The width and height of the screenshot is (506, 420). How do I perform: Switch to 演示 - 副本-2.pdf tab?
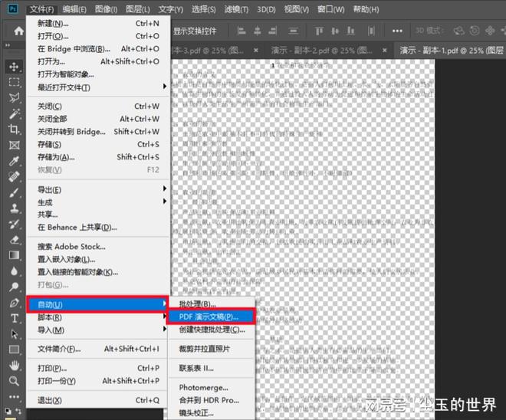coord(321,51)
